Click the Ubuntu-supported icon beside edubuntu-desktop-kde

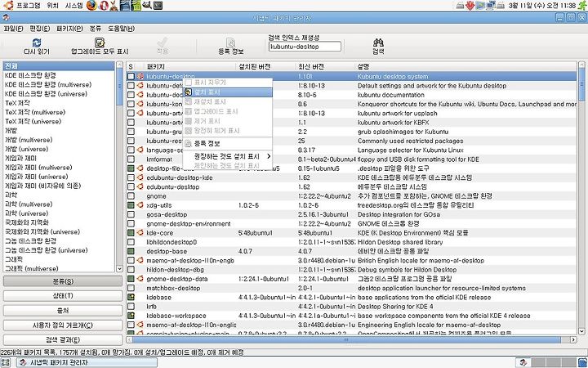point(140,177)
